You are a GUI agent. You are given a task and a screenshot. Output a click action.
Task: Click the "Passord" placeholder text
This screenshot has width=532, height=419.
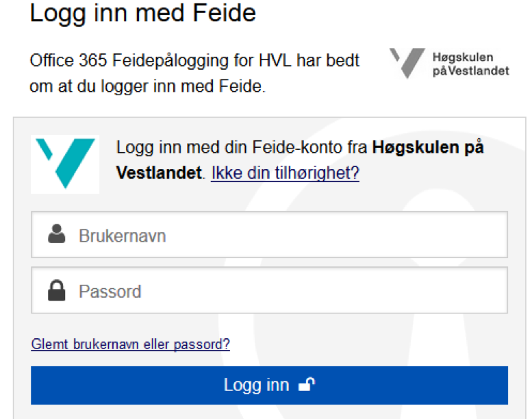(x=110, y=291)
